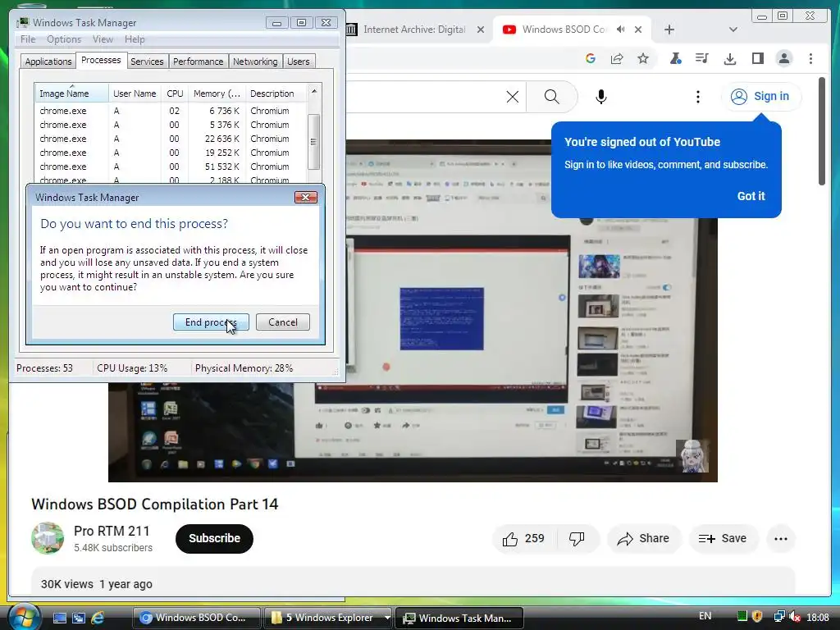The image size is (840, 630).
Task: Click Show Desktop quick launch icon
Action: (59, 618)
